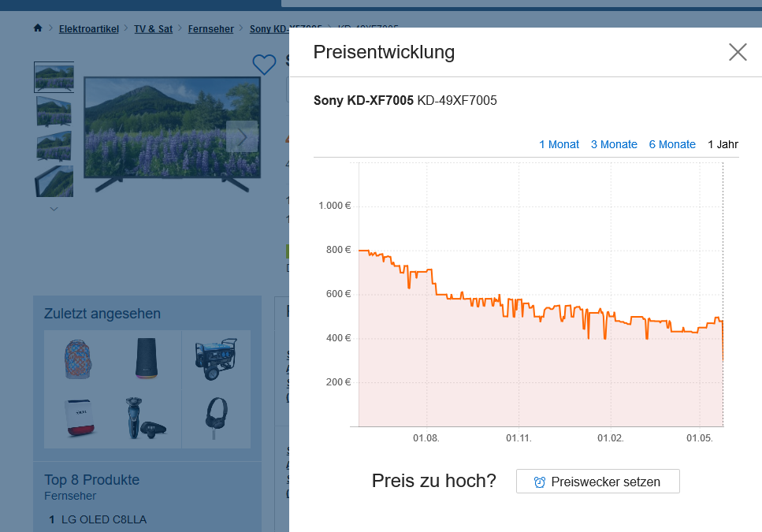The width and height of the screenshot is (762, 532).
Task: Switch price chart to 3 Monate
Action: pos(614,144)
